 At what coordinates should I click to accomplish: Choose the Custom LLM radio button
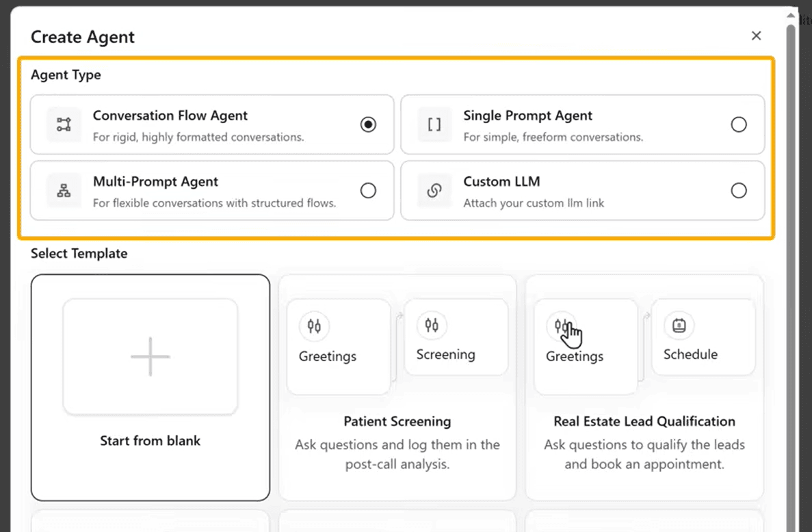coord(738,191)
